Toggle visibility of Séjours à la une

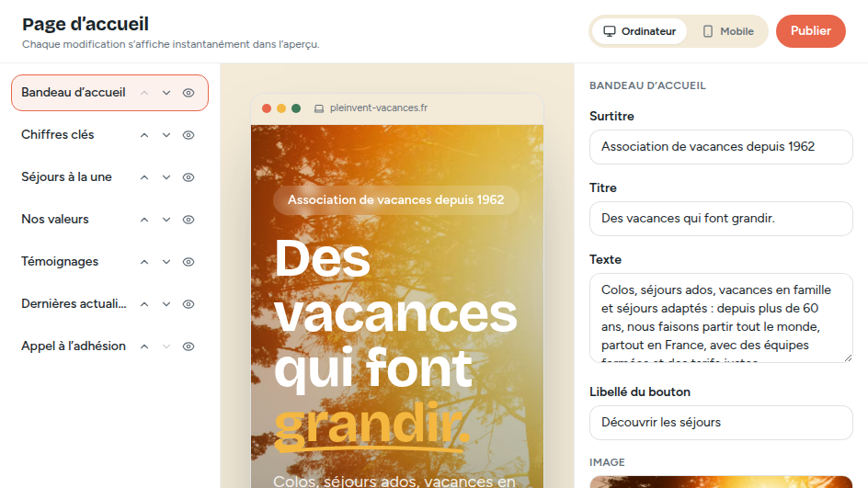[188, 177]
